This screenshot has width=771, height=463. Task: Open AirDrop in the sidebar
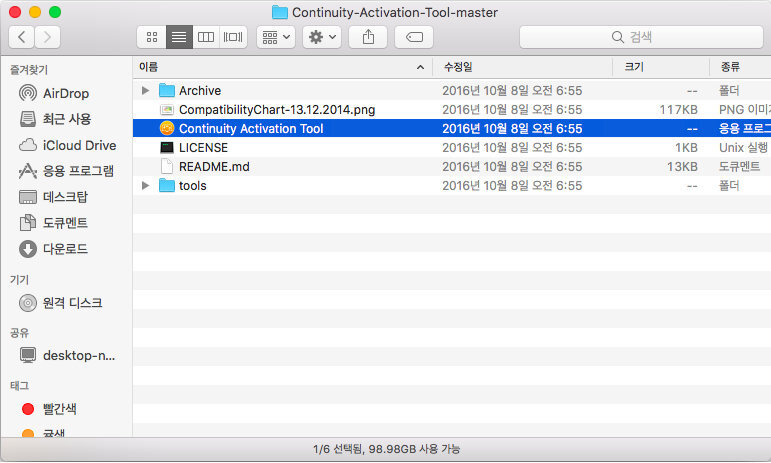pos(66,93)
